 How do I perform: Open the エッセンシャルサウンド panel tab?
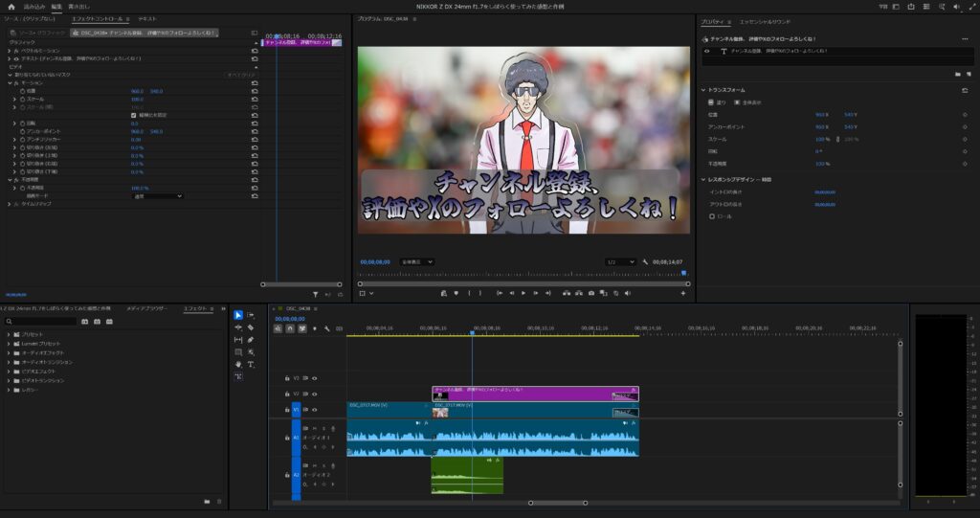pyautogui.click(x=765, y=20)
